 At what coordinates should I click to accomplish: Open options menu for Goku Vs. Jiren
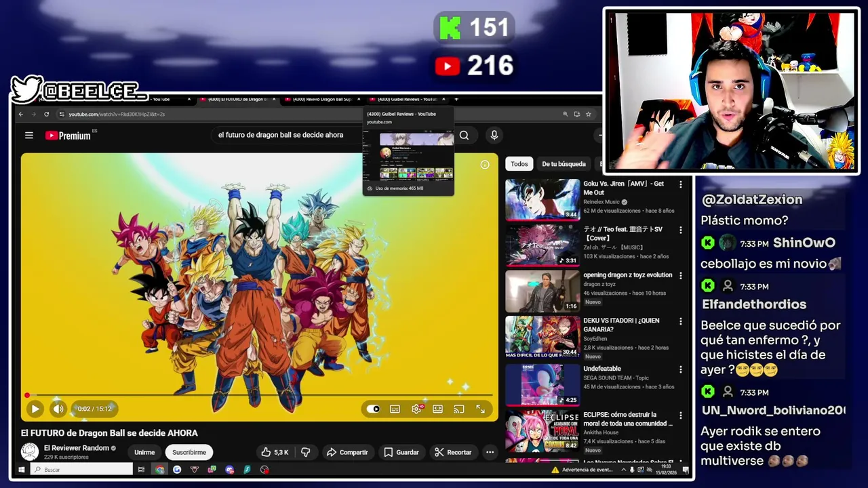pos(681,184)
